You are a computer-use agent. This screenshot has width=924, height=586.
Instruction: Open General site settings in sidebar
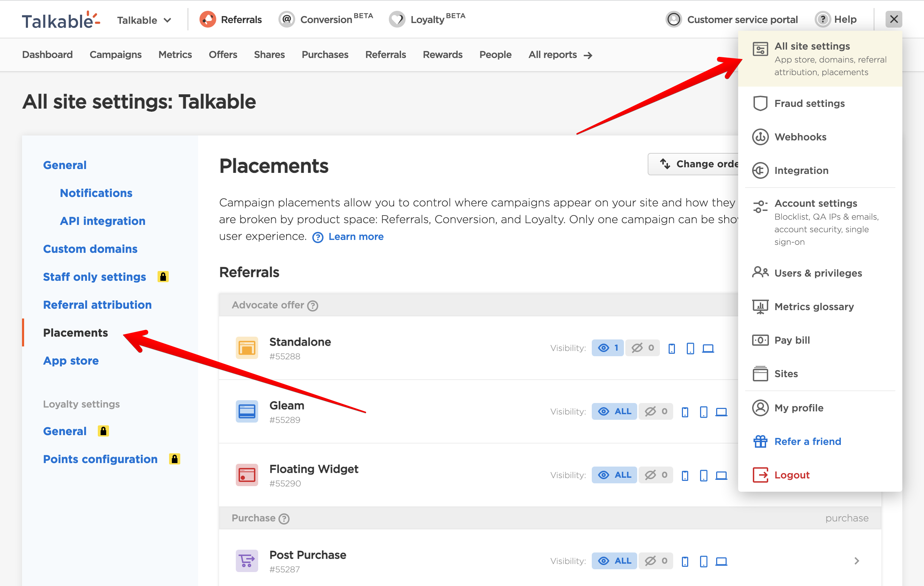click(65, 165)
